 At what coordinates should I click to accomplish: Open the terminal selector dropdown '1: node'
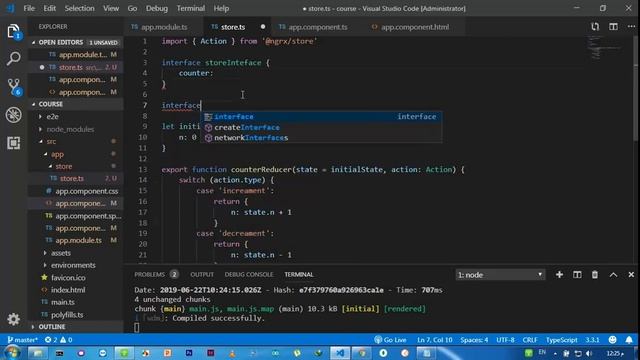click(500, 275)
